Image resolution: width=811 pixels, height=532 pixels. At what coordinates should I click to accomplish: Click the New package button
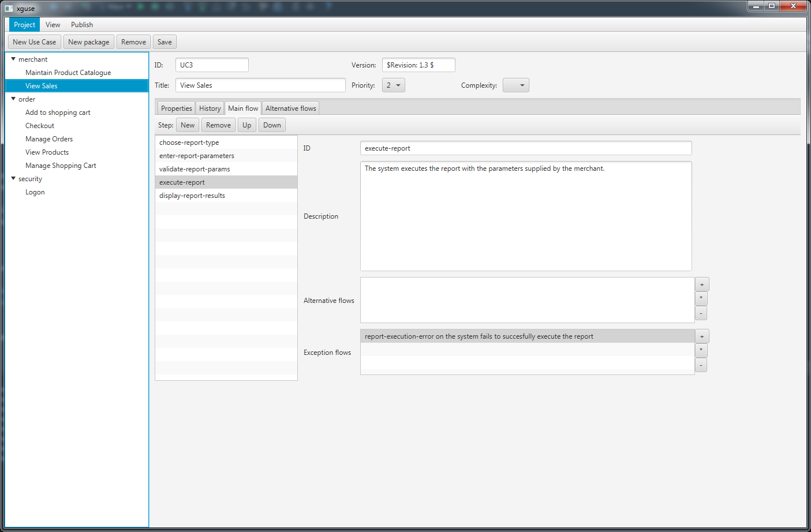(89, 42)
